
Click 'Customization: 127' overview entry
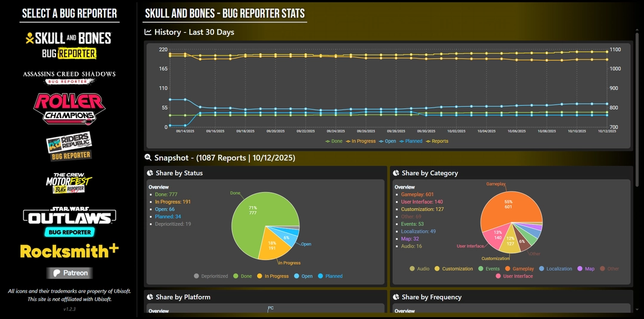click(x=422, y=209)
